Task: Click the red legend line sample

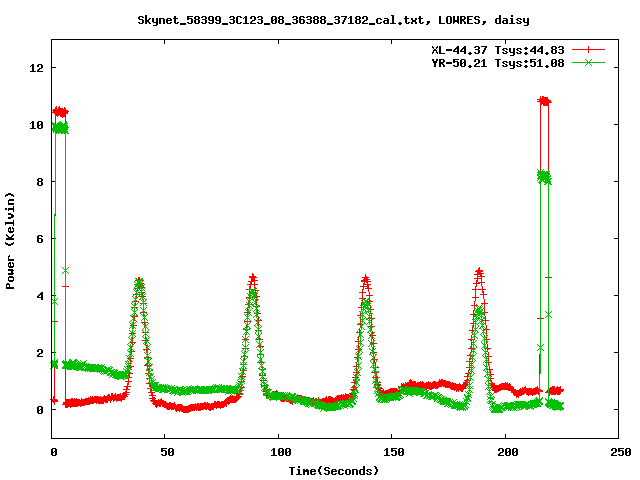Action: coord(588,50)
